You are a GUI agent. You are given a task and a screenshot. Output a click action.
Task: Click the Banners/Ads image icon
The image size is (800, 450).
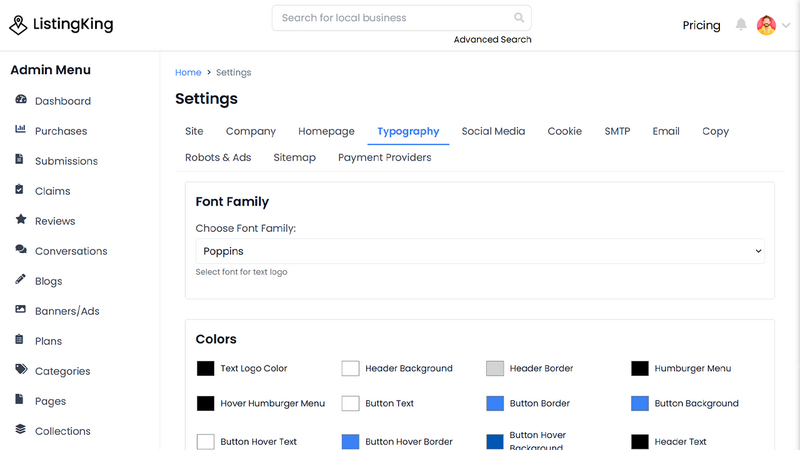click(x=20, y=309)
